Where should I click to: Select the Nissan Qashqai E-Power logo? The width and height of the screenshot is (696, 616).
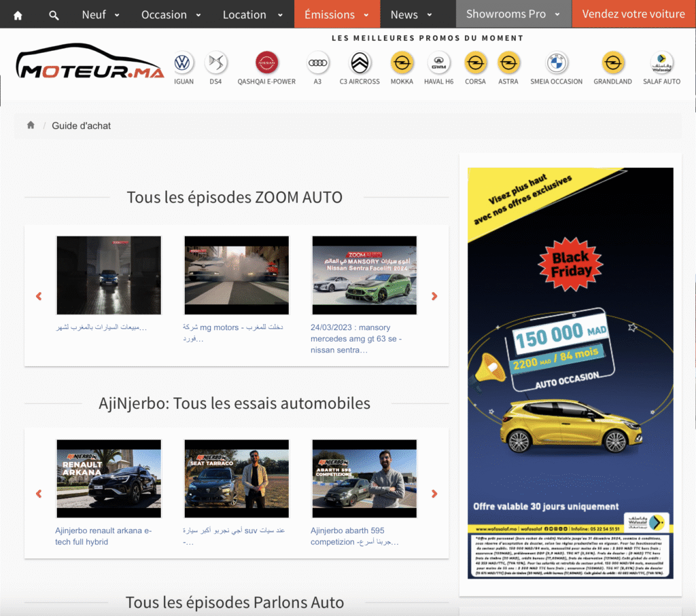point(266,62)
